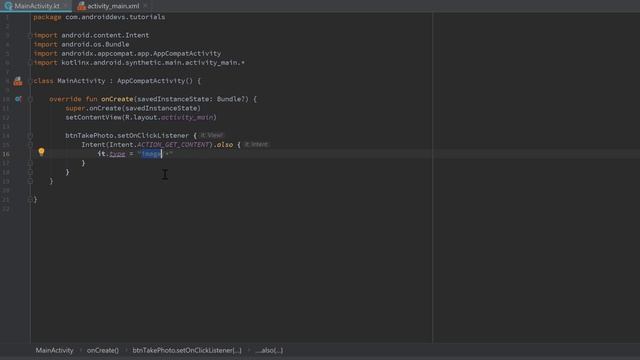Collapse the setOnClickListener lambda fold marker

pyautogui.click(x=30, y=136)
